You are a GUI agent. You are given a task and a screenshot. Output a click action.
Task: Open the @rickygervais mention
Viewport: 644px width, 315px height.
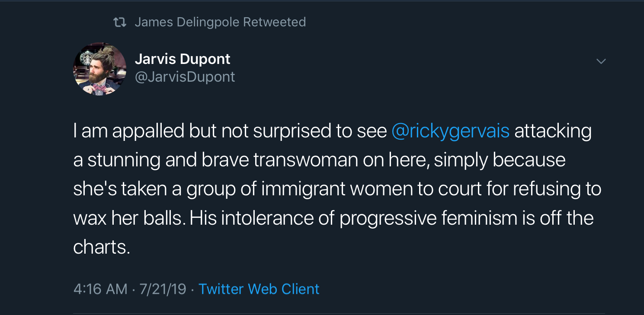coord(450,131)
